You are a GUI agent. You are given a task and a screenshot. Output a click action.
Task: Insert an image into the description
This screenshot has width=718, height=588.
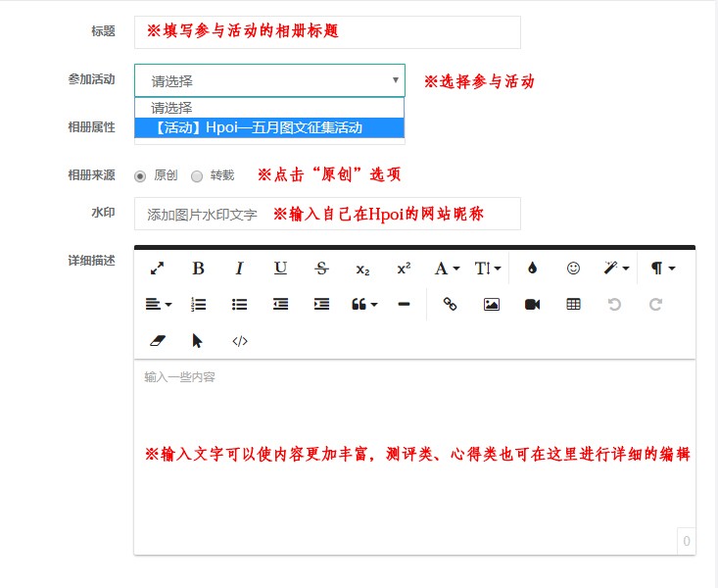pos(492,305)
